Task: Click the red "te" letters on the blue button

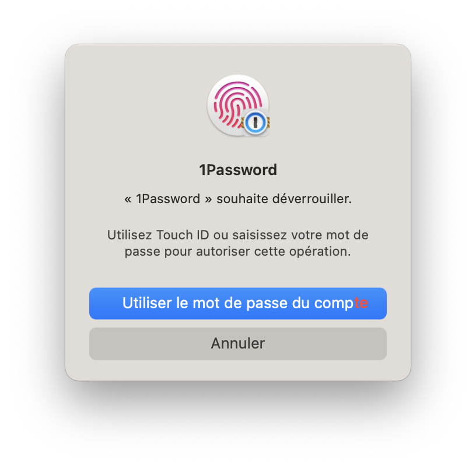Action: click(x=361, y=303)
